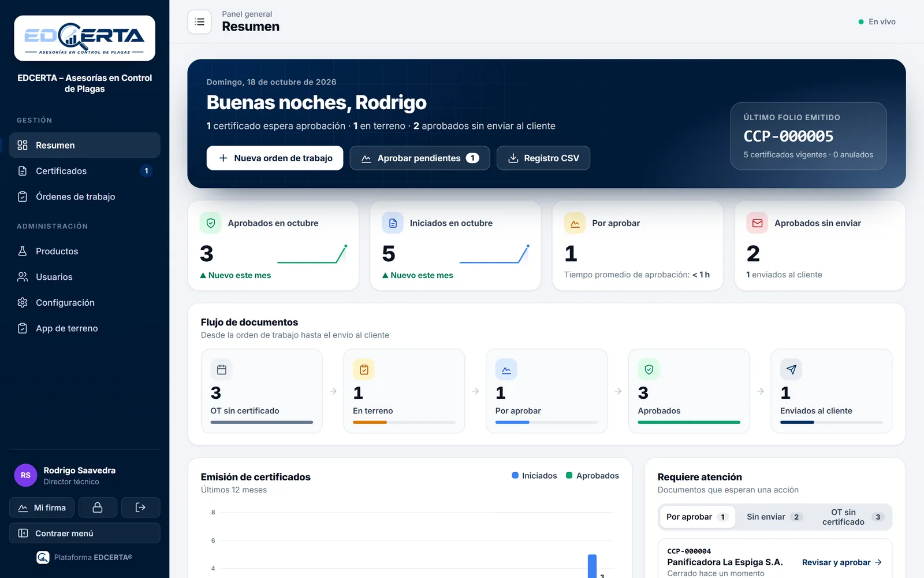Click the lock icon button
The height and width of the screenshot is (578, 924).
click(x=98, y=507)
